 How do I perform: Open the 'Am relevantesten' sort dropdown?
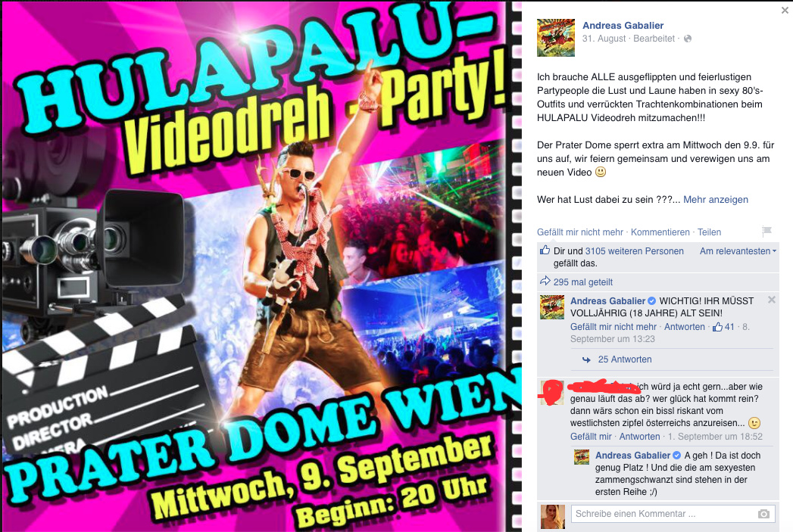click(738, 251)
